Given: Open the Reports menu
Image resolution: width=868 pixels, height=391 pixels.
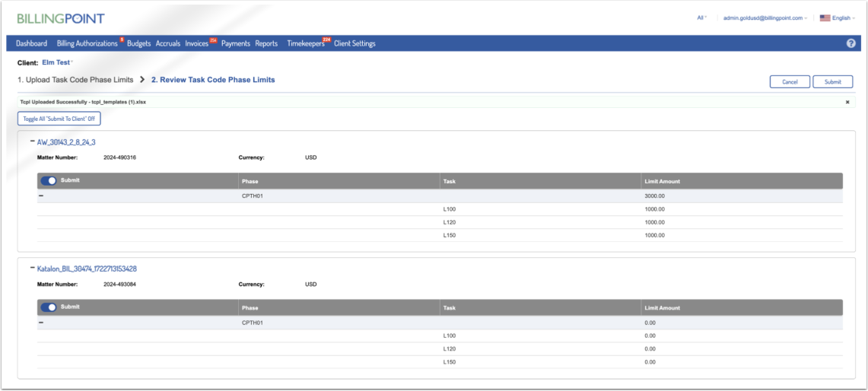Looking at the screenshot, I should point(266,43).
